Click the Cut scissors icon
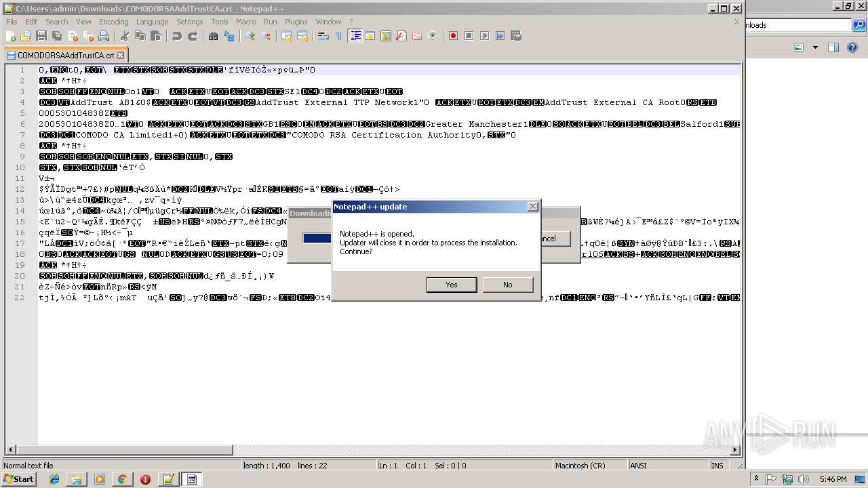This screenshot has height=488, width=868. pos(124,36)
